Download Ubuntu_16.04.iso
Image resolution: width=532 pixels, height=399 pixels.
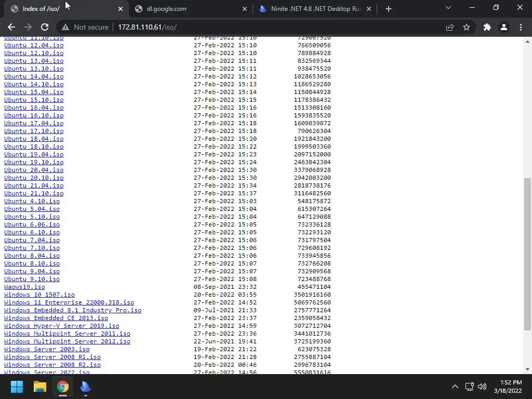34,108
